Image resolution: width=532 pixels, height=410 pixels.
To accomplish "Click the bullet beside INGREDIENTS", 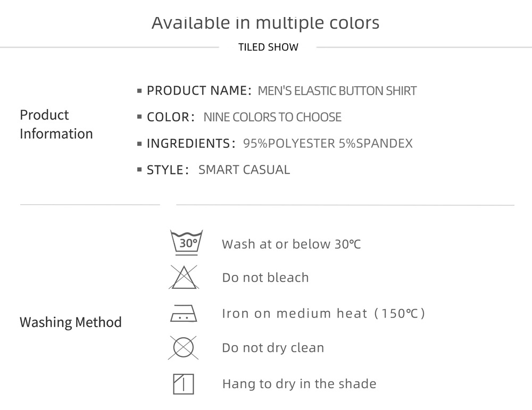I will 139,144.
